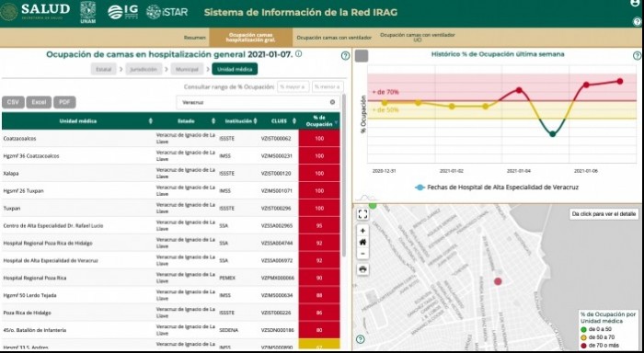The height and width of the screenshot is (353, 644).
Task: Click the green low point on chart
Action: coord(552,134)
